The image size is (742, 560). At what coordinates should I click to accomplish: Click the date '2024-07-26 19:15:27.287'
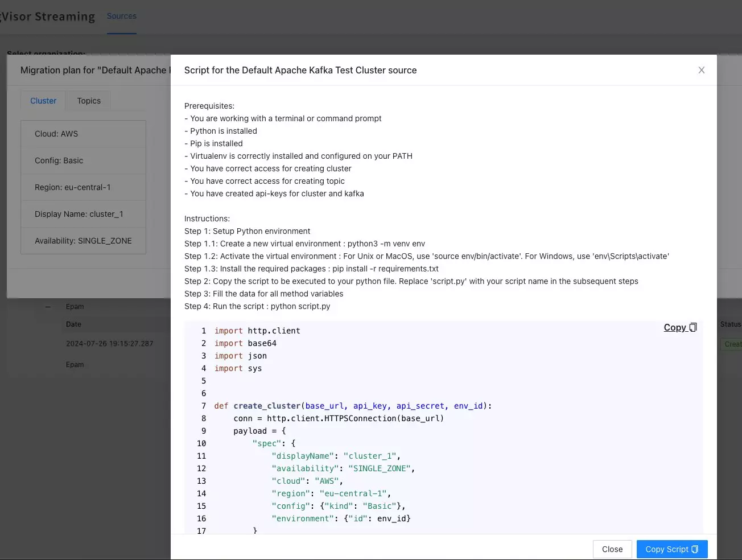[109, 344]
